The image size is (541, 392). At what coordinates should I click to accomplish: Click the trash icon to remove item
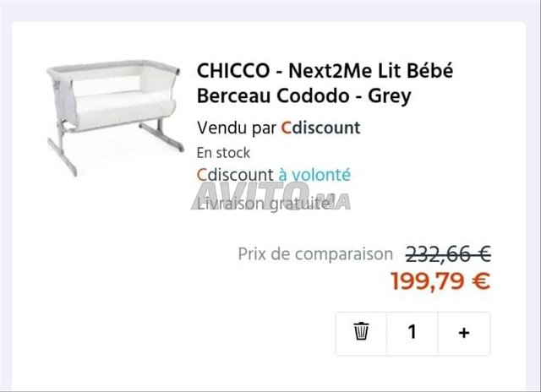pyautogui.click(x=361, y=332)
